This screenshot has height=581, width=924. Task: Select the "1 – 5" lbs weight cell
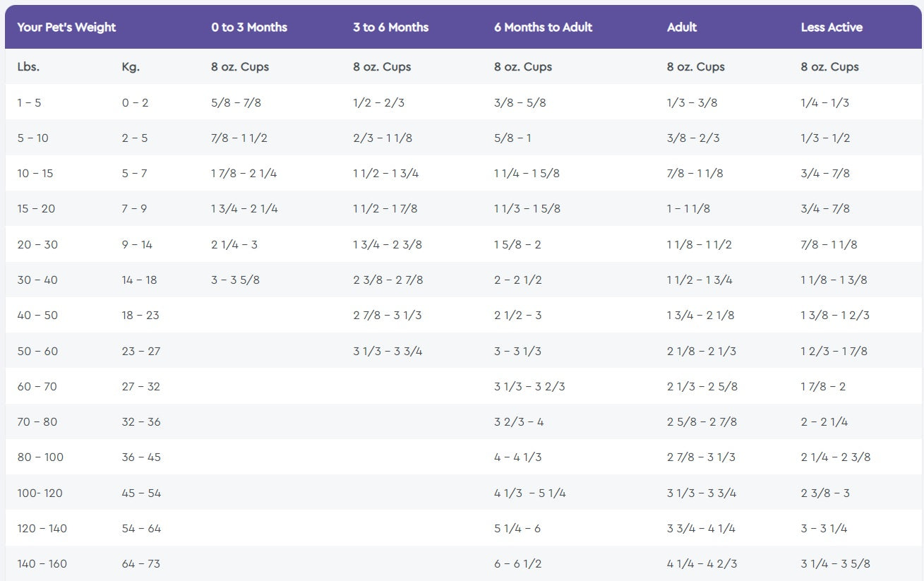(29, 103)
